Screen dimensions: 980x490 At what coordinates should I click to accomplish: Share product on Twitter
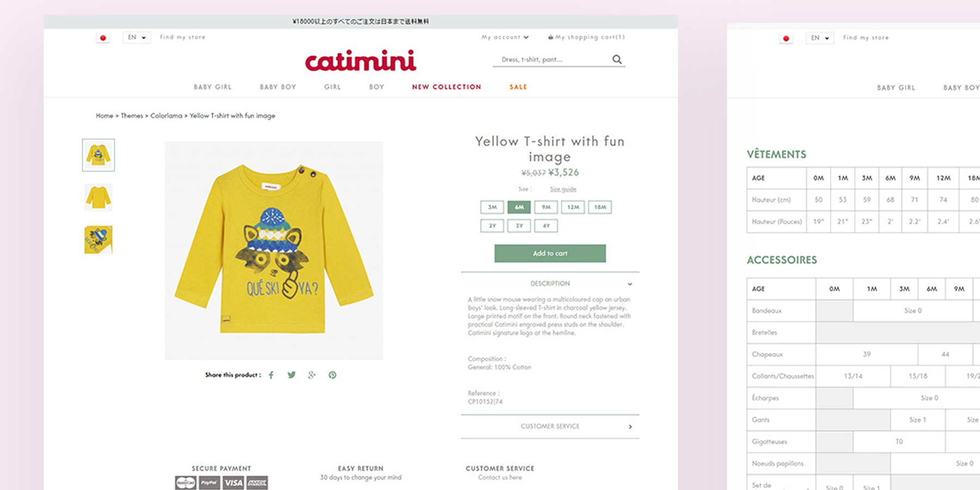point(292,375)
